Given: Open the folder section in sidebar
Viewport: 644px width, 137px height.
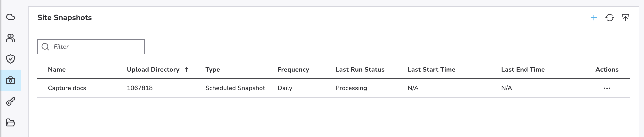Looking at the screenshot, I should click(11, 122).
